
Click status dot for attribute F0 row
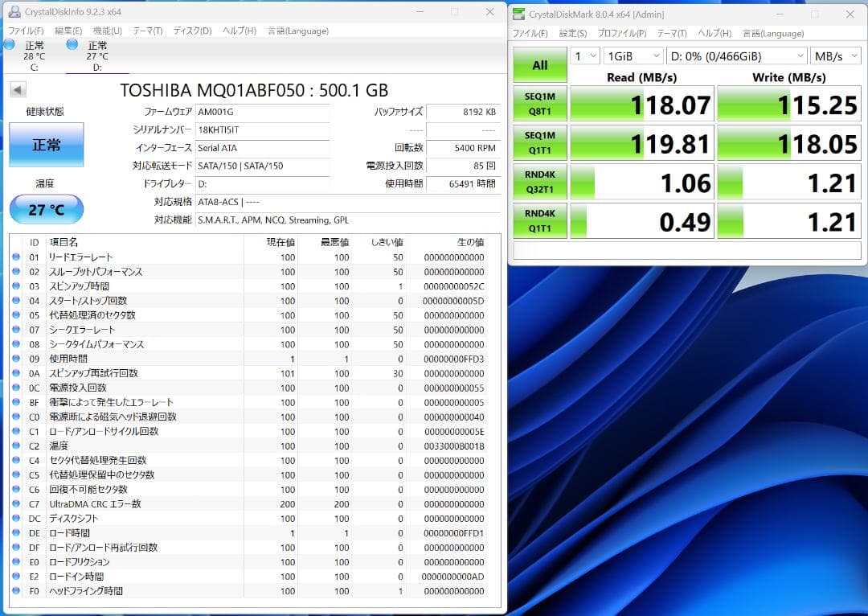tap(16, 591)
